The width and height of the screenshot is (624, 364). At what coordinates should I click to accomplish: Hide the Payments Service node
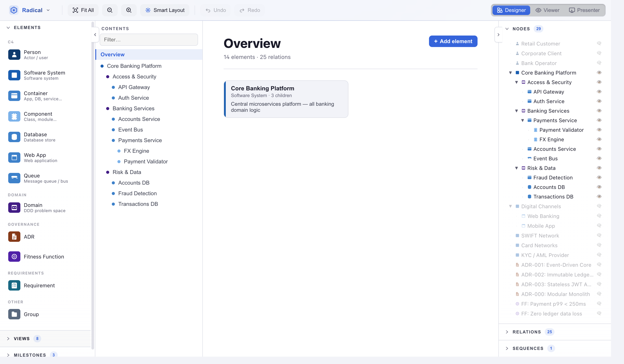pyautogui.click(x=599, y=120)
